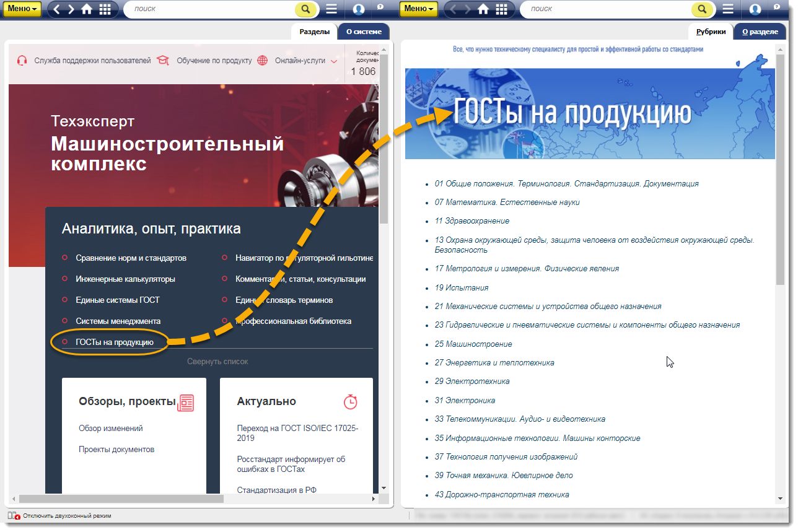Image resolution: width=798 pixels, height=532 pixels.
Task: Open Обучение по продукту link
Action: [214, 61]
